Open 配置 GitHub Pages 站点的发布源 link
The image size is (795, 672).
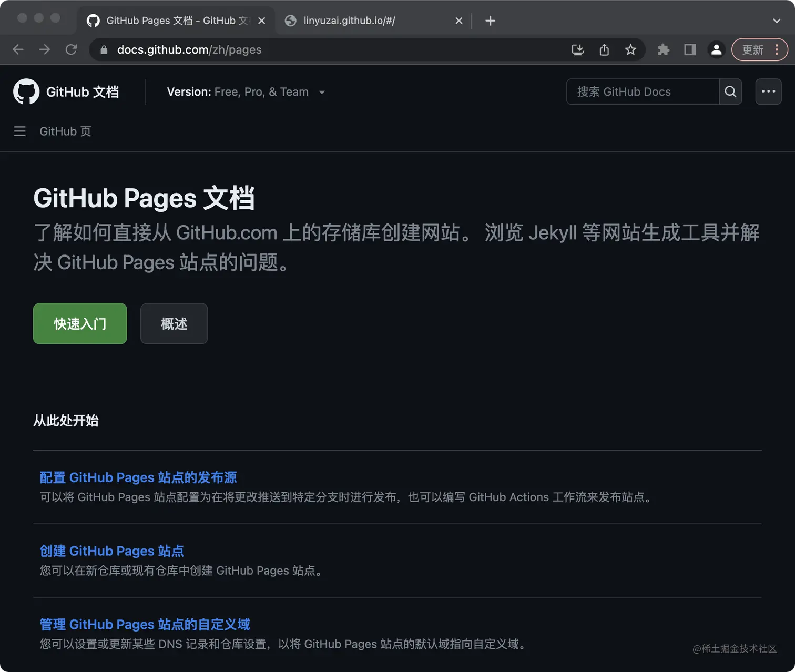138,477
